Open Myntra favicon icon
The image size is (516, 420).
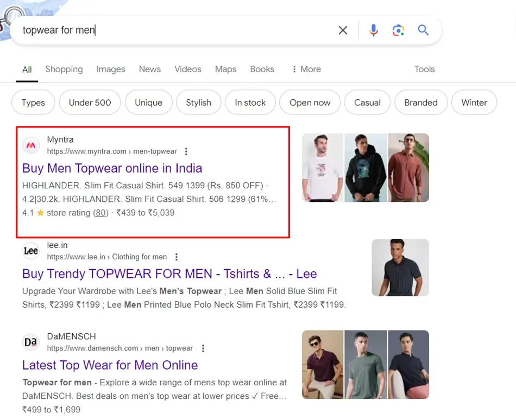click(31, 145)
